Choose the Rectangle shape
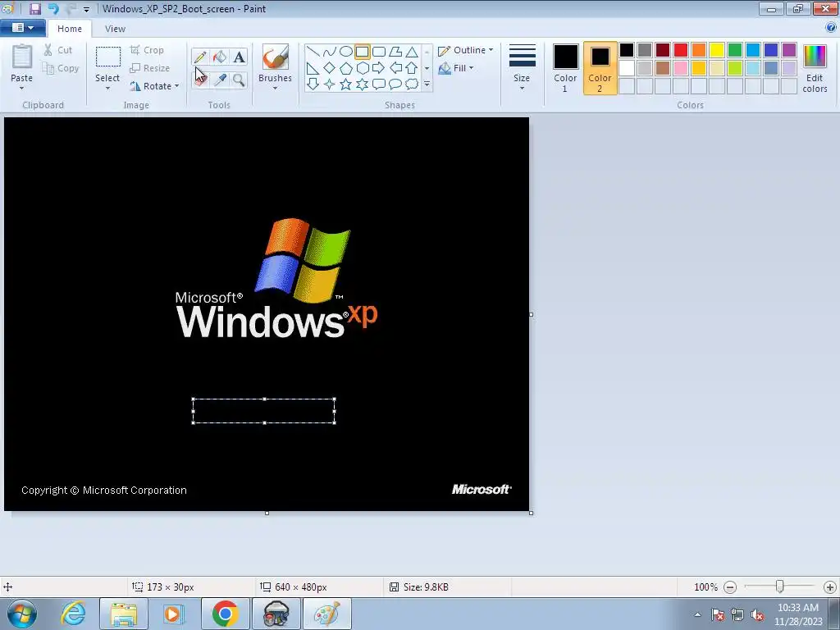The width and height of the screenshot is (840, 630). (x=362, y=52)
